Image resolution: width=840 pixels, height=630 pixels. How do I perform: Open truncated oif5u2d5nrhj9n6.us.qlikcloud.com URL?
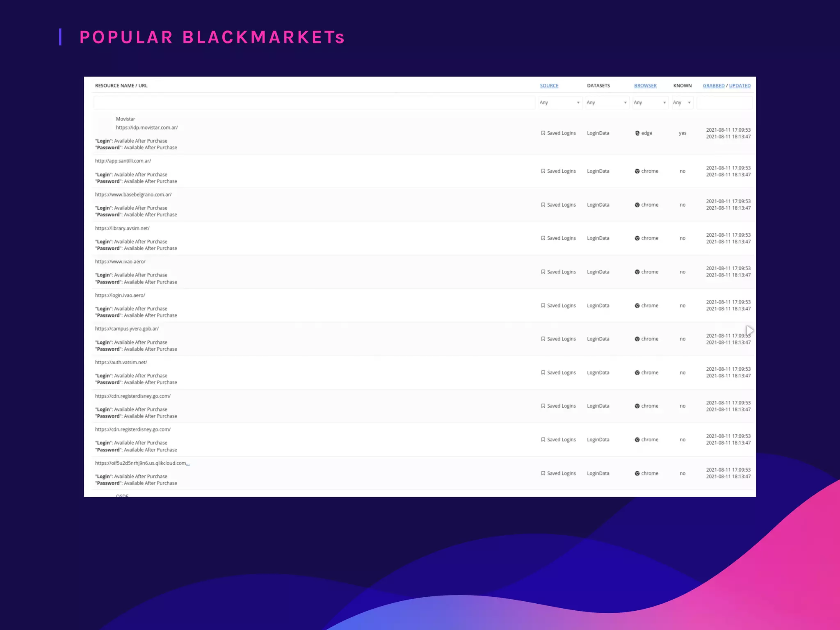tap(142, 463)
